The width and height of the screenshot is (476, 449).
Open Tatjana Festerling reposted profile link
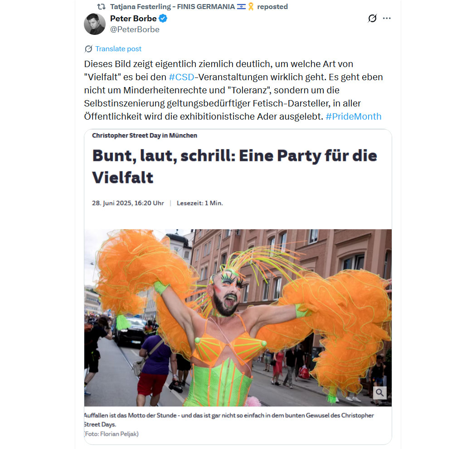(172, 7)
